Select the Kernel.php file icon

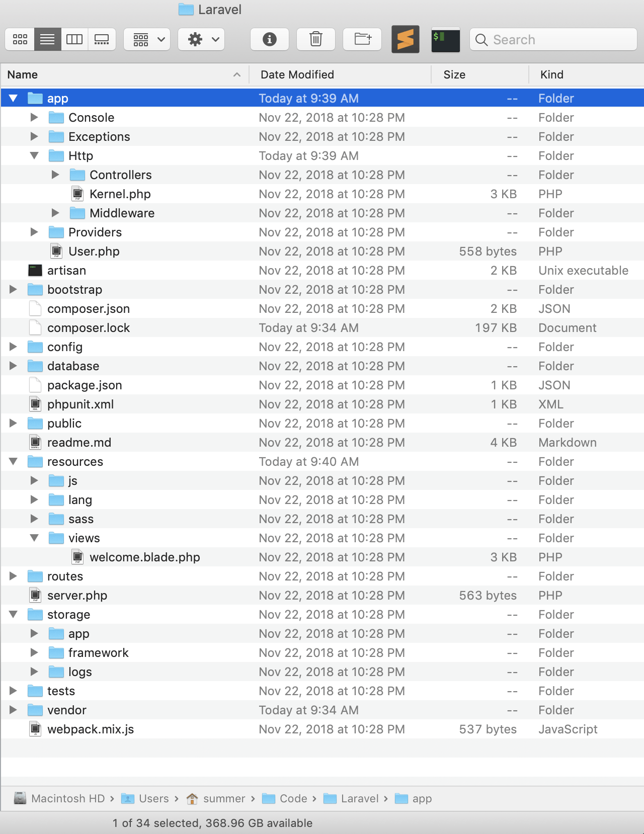tap(77, 194)
